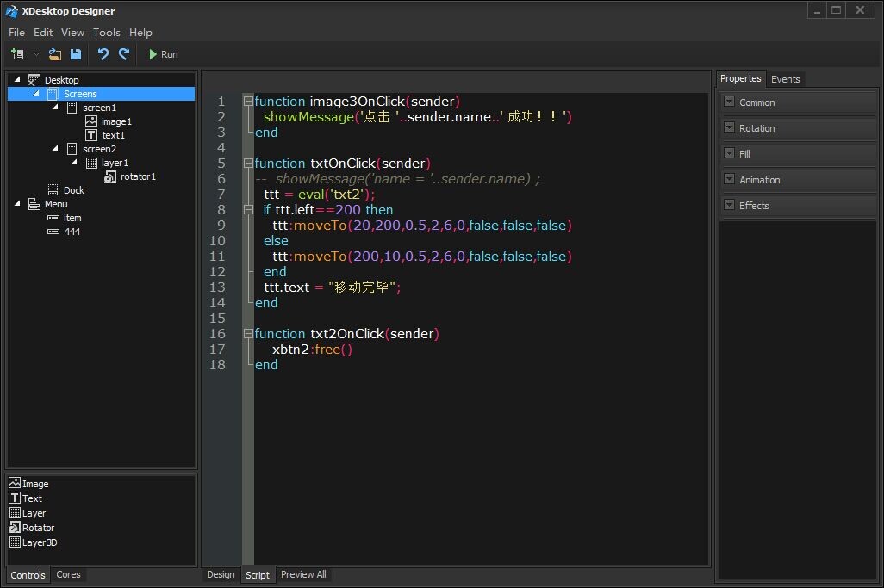The image size is (884, 588).
Task: Click the menu item icon for '444'
Action: point(53,232)
